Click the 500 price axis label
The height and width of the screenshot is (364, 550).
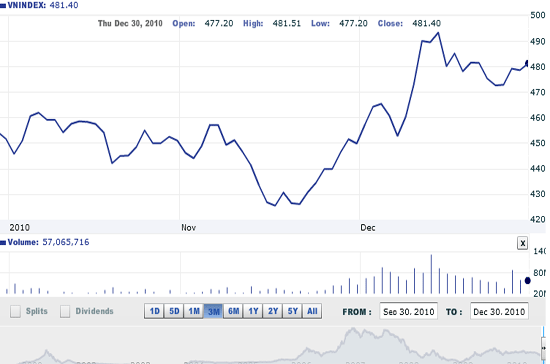(538, 15)
